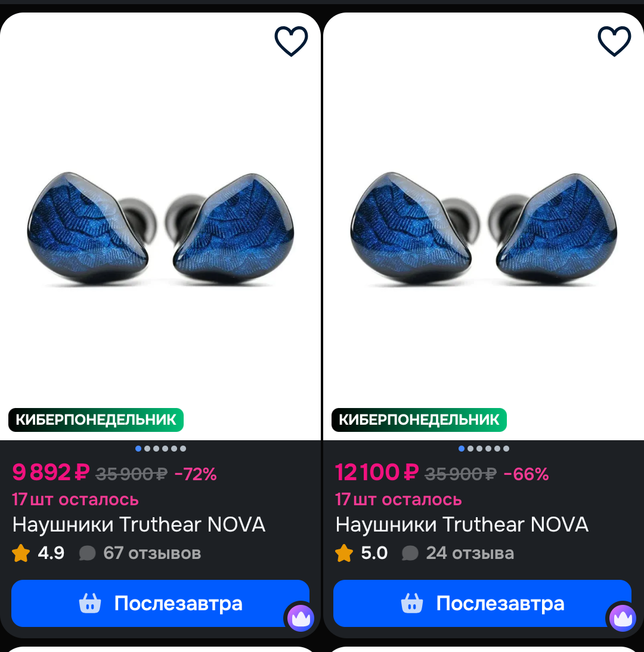Click the star rating 5.0 icon
This screenshot has width=644, height=652.
pos(344,553)
